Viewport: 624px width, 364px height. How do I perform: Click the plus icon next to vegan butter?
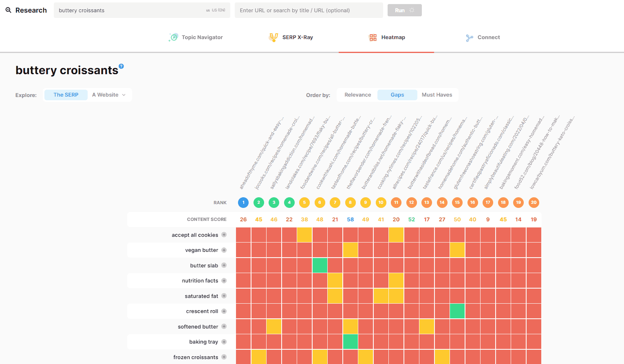224,250
